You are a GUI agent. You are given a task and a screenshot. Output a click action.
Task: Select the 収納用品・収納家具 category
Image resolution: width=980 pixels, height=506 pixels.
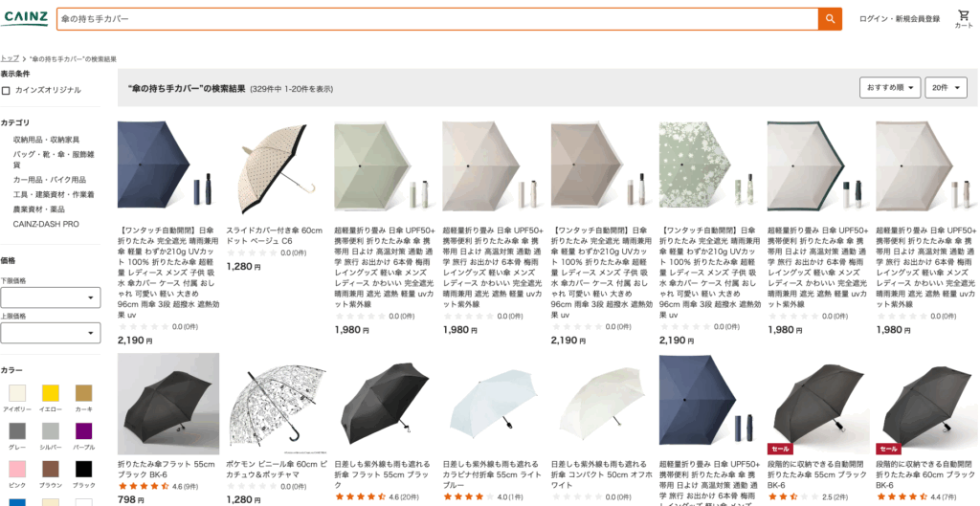(46, 140)
